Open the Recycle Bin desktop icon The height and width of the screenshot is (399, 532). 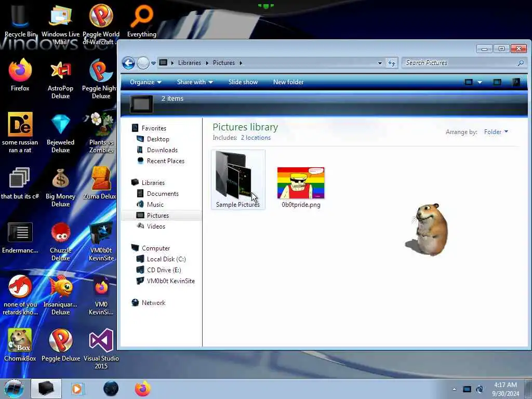20,21
